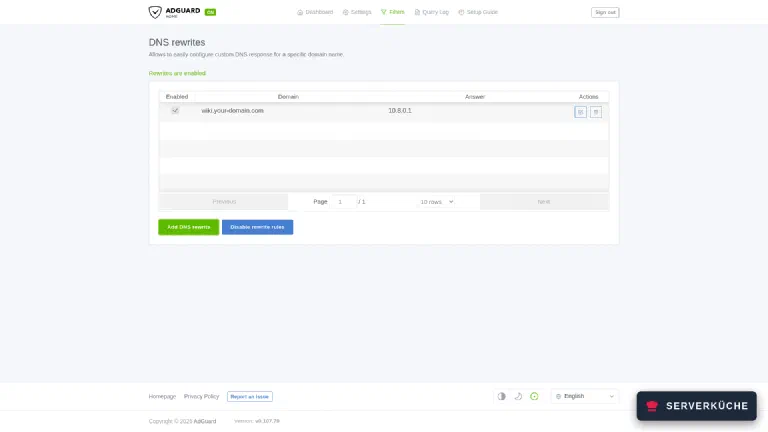Screen dimensions: 768x432
Task: Go to the Query Log page
Action: click(x=432, y=12)
